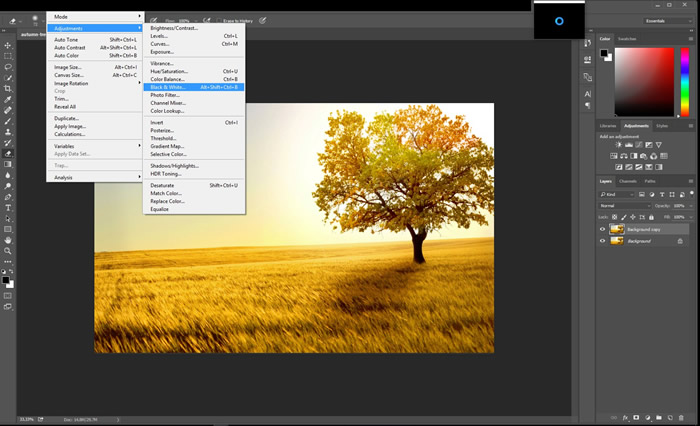
Task: Select the Zoom tool
Action: click(x=8, y=251)
